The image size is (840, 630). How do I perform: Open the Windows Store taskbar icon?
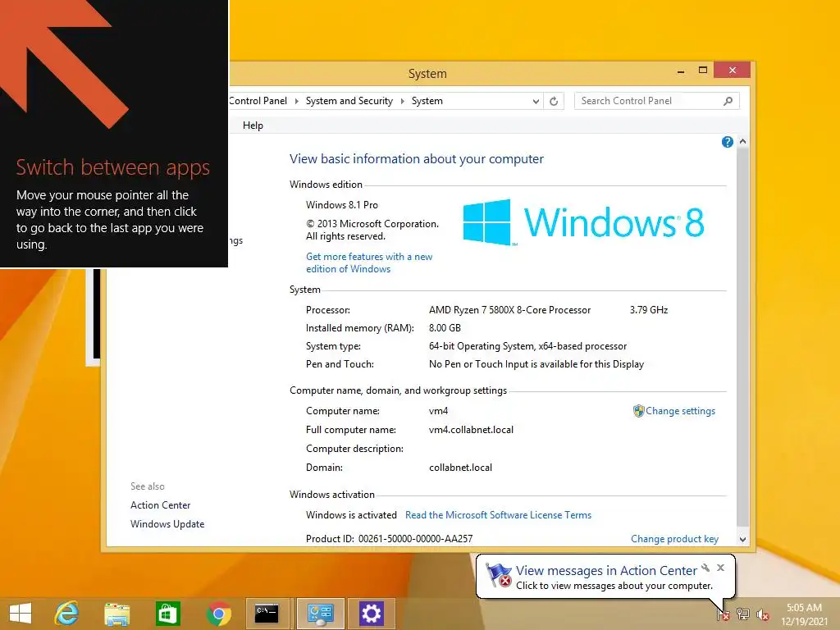tap(167, 614)
